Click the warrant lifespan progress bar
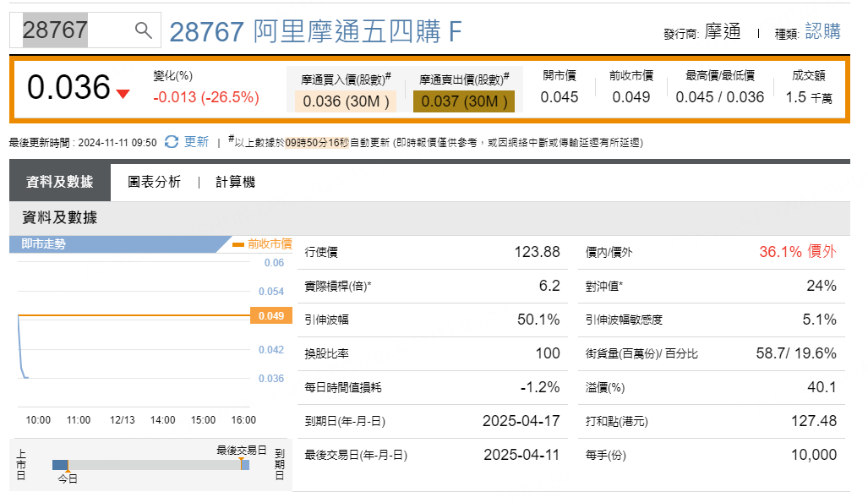 point(150,465)
